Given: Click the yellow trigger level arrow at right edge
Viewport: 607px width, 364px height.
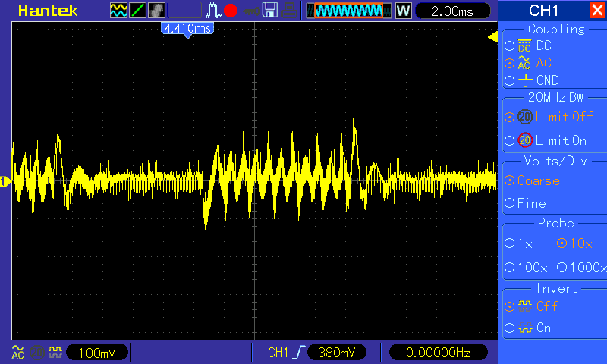Looking at the screenshot, I should pyautogui.click(x=492, y=37).
